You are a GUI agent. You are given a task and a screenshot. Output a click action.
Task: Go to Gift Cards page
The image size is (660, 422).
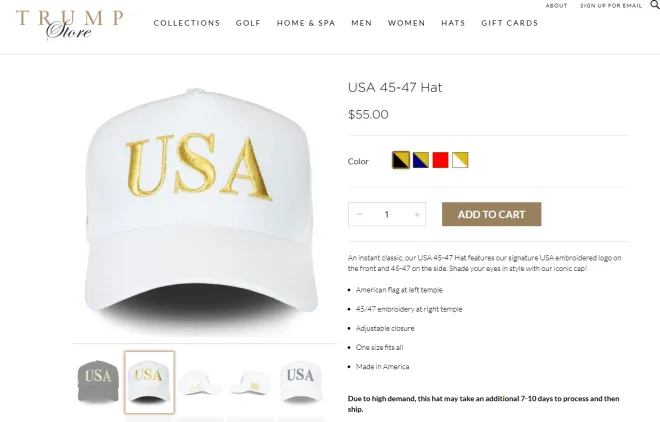[510, 23]
